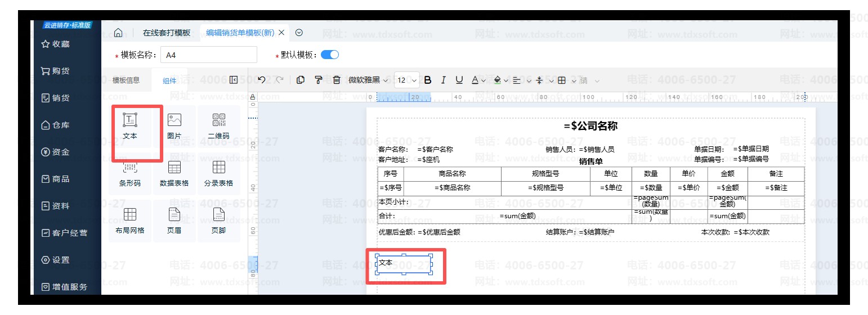The width and height of the screenshot is (868, 315).
Task: Add a 数据表格 data table component
Action: [174, 173]
